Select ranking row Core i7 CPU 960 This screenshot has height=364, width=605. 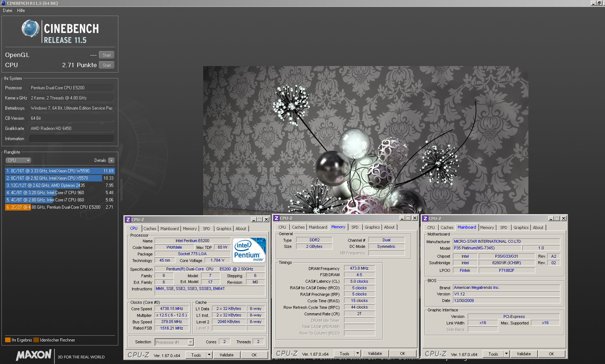tap(60, 193)
